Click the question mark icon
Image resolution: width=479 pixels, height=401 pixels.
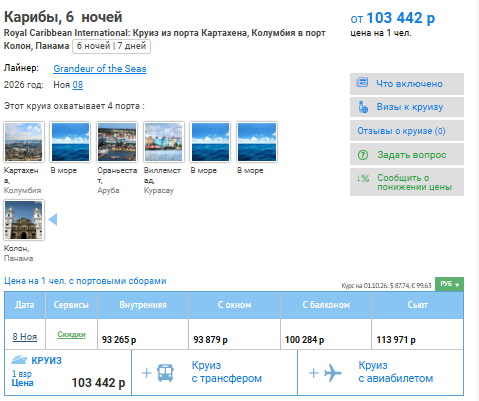pyautogui.click(x=363, y=155)
